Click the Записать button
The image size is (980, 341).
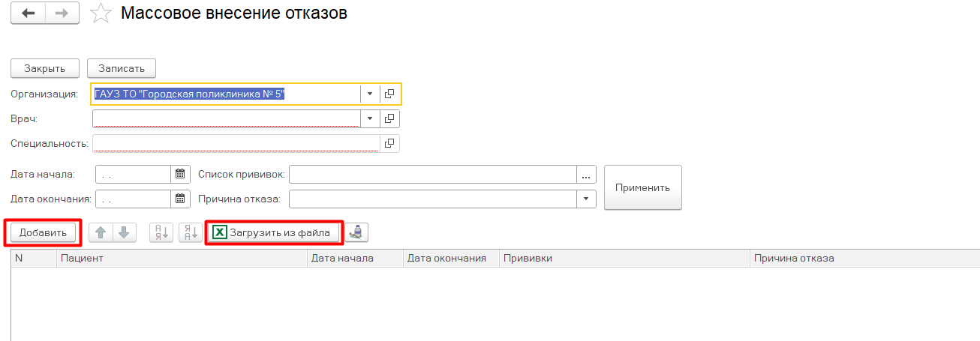click(122, 68)
